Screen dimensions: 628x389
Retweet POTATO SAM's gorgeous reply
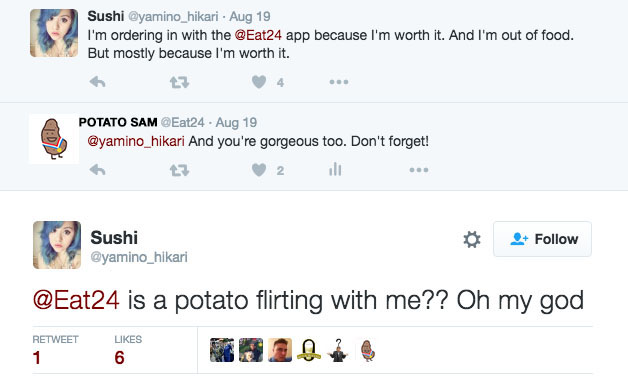point(179,171)
